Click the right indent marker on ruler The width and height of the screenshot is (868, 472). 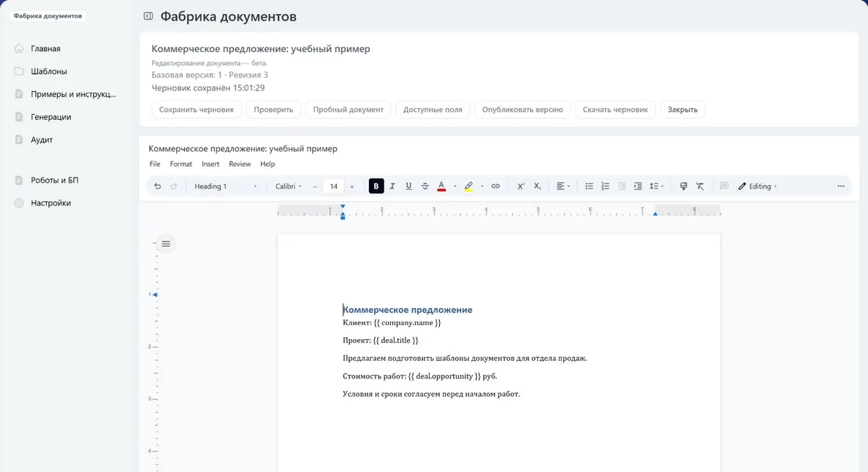tap(655, 213)
